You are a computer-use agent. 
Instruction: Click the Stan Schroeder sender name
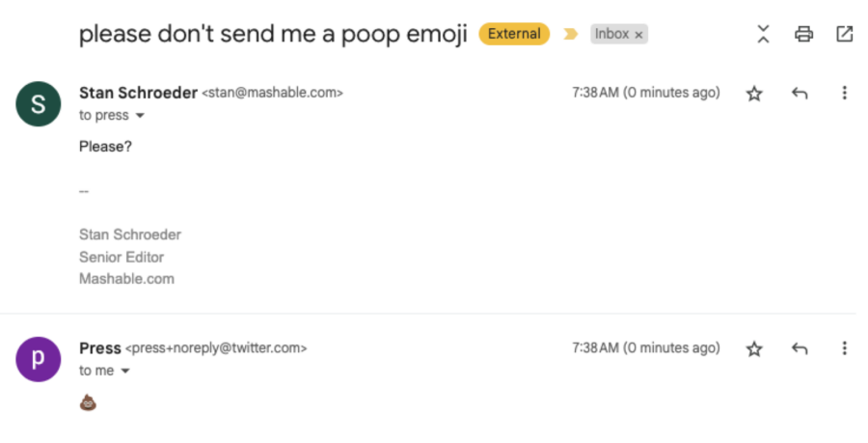138,93
